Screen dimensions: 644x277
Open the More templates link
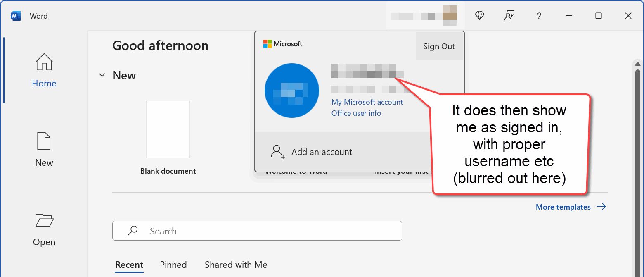pyautogui.click(x=571, y=207)
